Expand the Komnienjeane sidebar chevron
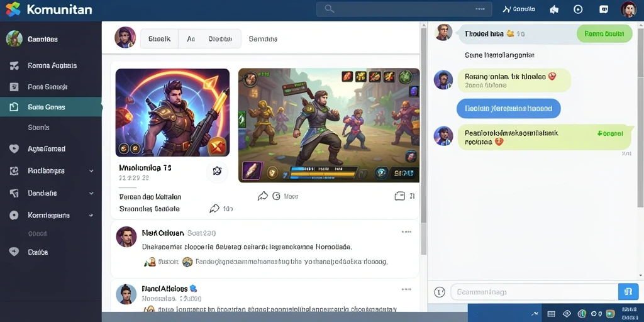Viewport: 644px width, 322px height. tap(91, 215)
